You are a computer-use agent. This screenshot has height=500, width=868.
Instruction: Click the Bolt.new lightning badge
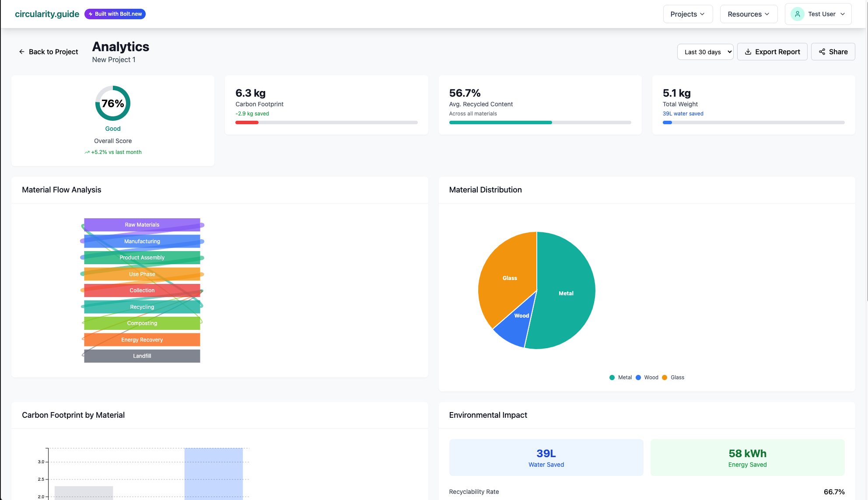(x=115, y=14)
